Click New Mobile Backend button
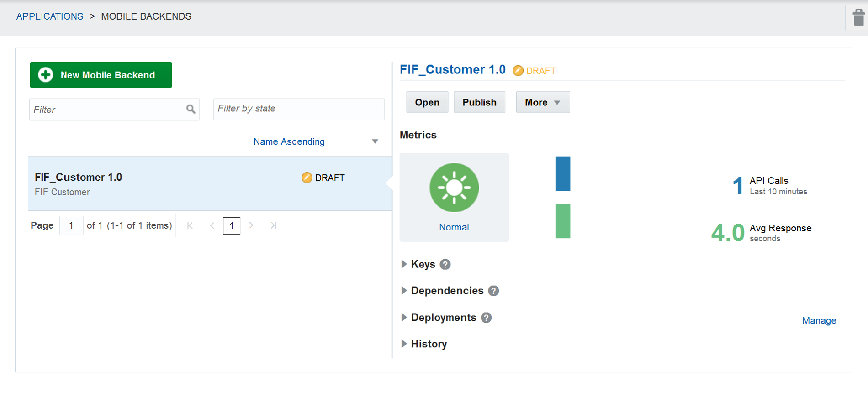868x413 pixels. click(101, 75)
